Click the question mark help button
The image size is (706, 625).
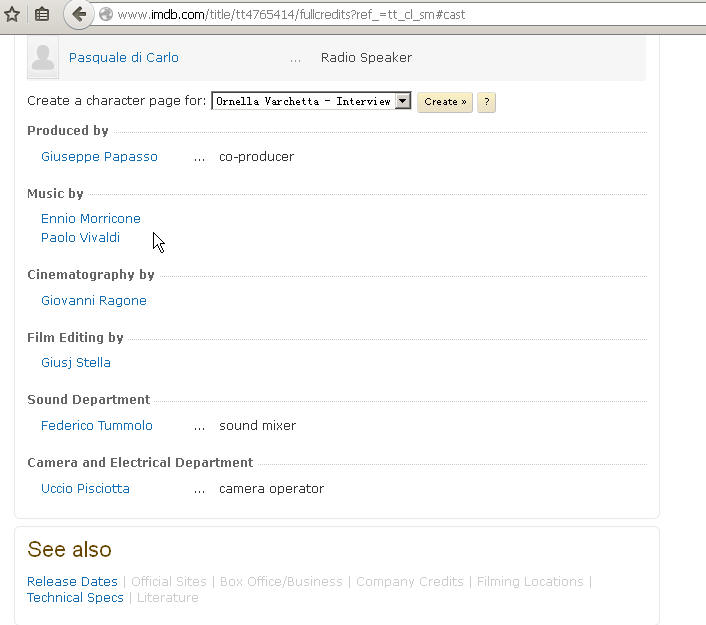click(x=486, y=102)
